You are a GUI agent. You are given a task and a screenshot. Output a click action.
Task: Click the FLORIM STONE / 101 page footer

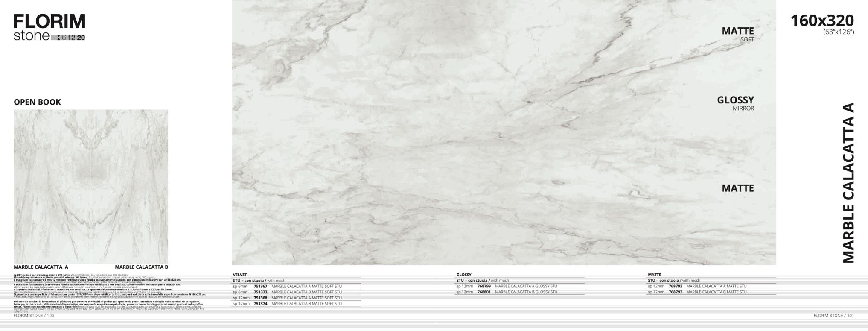pyautogui.click(x=833, y=316)
